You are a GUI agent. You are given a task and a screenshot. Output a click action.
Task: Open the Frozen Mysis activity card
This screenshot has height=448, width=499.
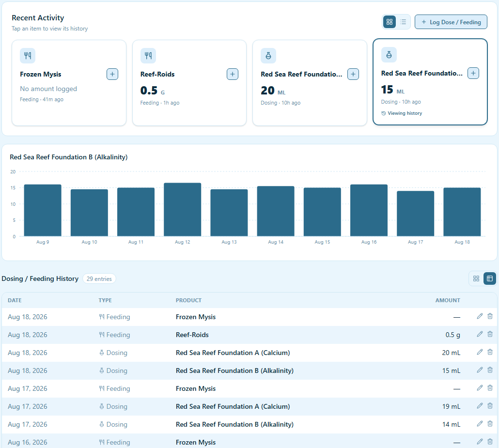[x=69, y=83]
